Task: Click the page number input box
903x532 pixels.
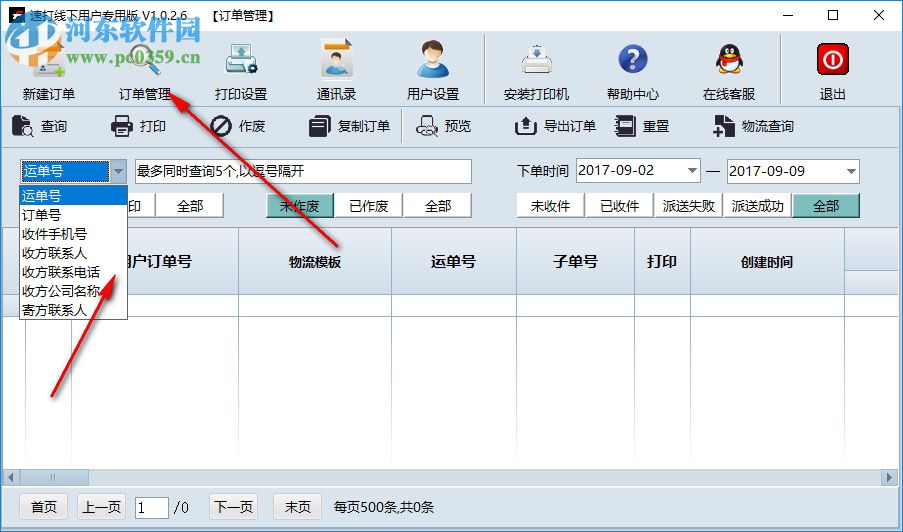Action: 151,507
